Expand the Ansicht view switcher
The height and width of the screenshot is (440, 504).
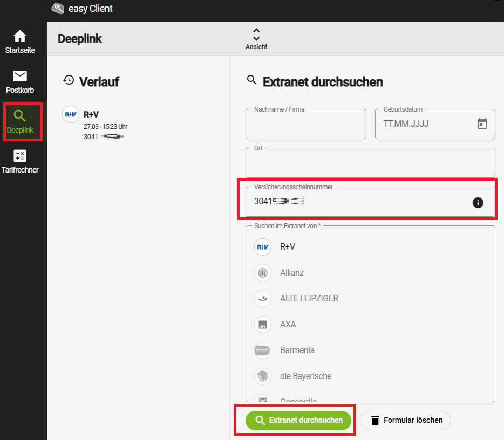[256, 38]
